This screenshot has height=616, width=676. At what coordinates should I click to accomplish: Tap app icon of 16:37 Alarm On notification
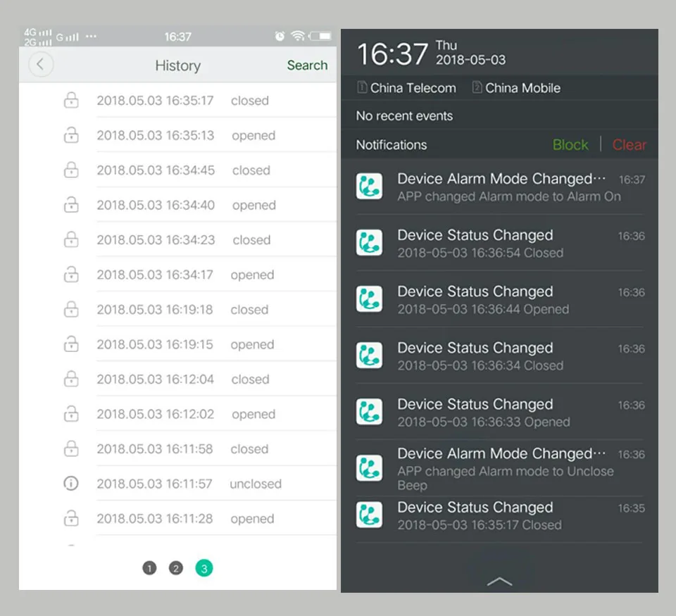coord(369,187)
